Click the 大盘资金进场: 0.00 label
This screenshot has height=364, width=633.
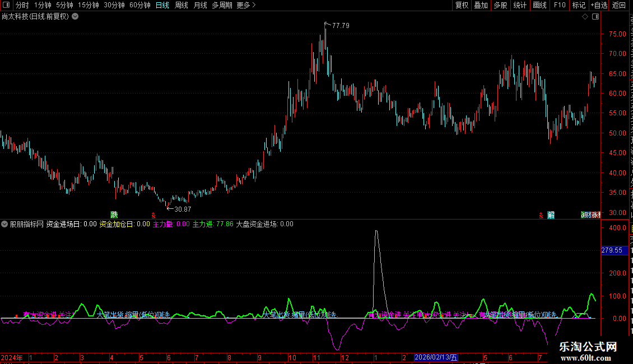pos(265,224)
